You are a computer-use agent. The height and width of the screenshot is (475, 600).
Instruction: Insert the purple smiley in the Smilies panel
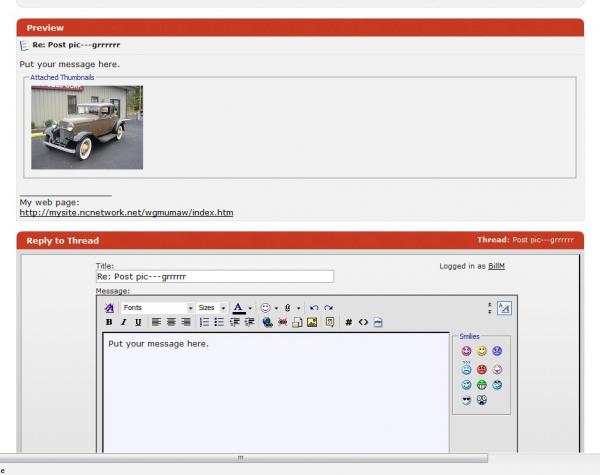pos(497,351)
